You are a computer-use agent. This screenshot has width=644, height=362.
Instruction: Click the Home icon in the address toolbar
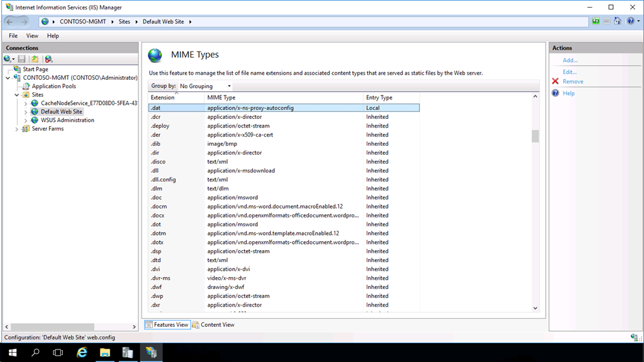click(618, 21)
